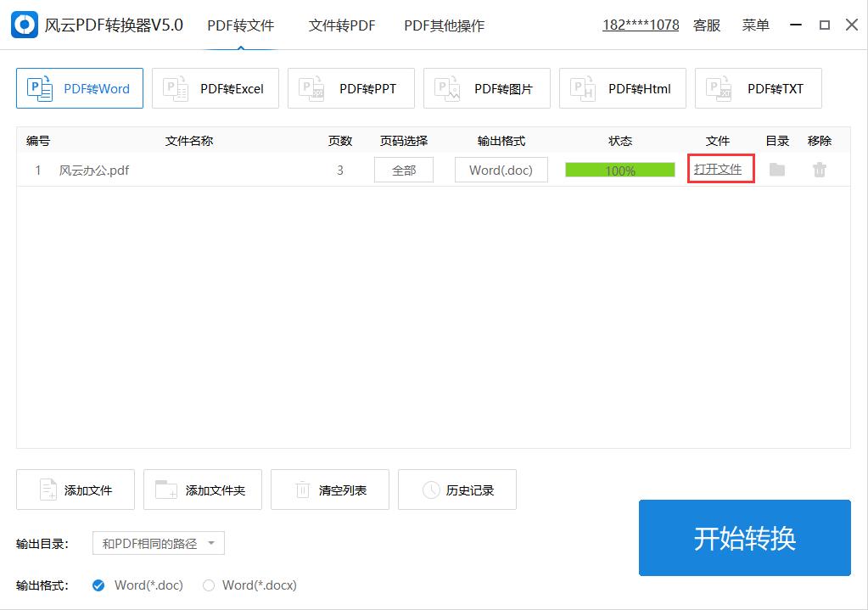Switch to the 文件转PDF tab
Viewport: 868px width, 610px height.
click(x=342, y=25)
